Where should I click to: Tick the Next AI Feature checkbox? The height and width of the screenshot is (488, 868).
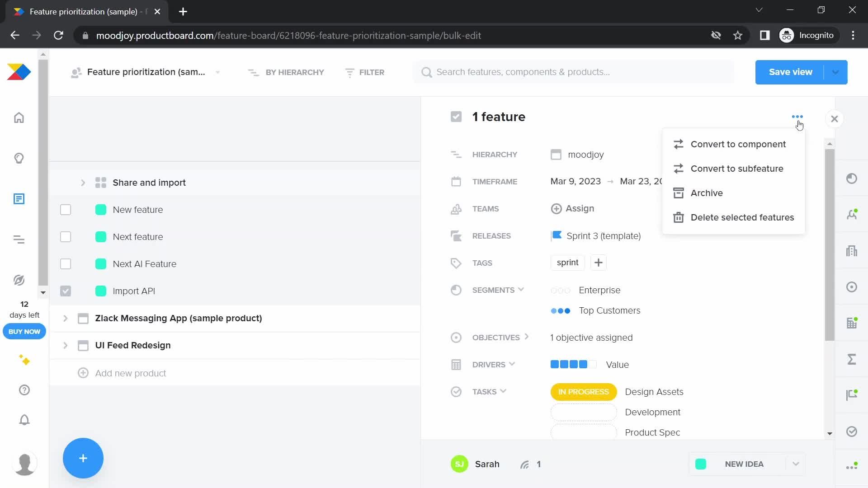point(66,264)
